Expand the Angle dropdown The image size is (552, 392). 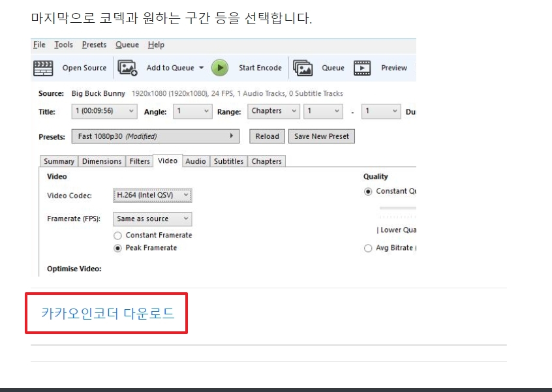pyautogui.click(x=192, y=111)
